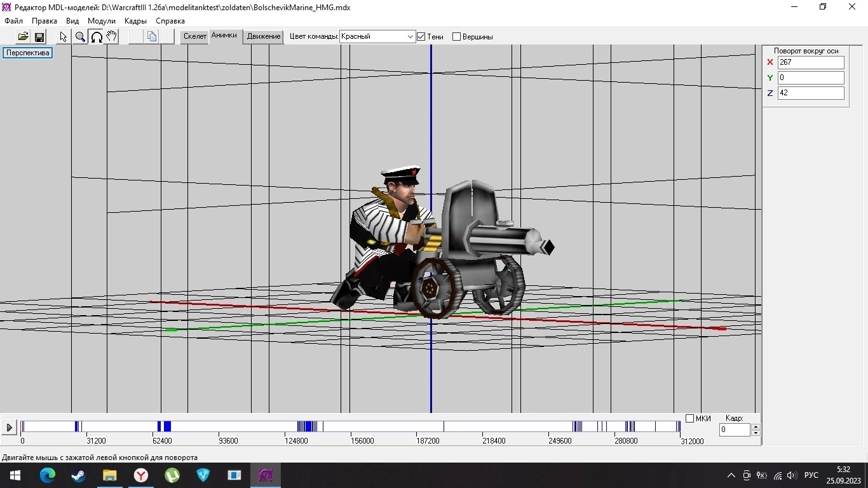The width and height of the screenshot is (868, 488).
Task: Click timeline ruler label 187200
Action: (x=428, y=441)
